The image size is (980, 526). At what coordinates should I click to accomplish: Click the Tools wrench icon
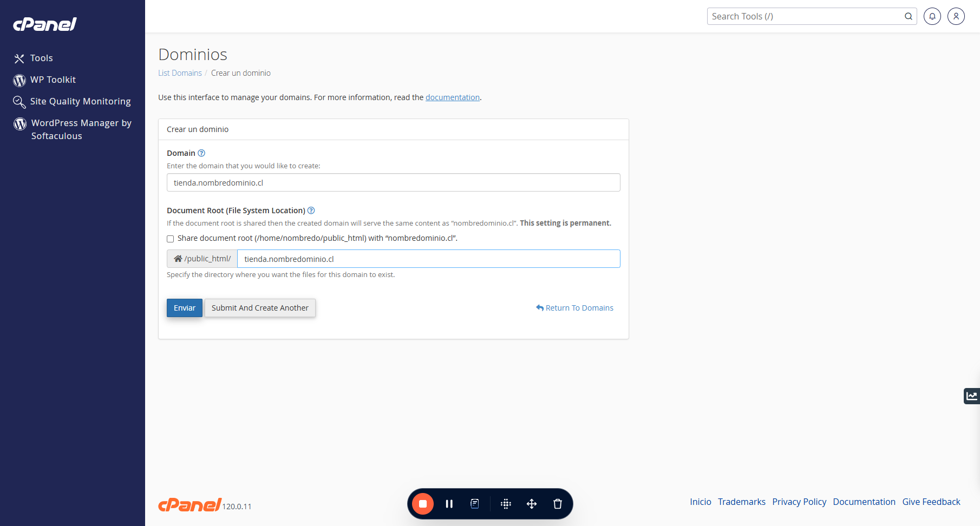click(x=19, y=58)
